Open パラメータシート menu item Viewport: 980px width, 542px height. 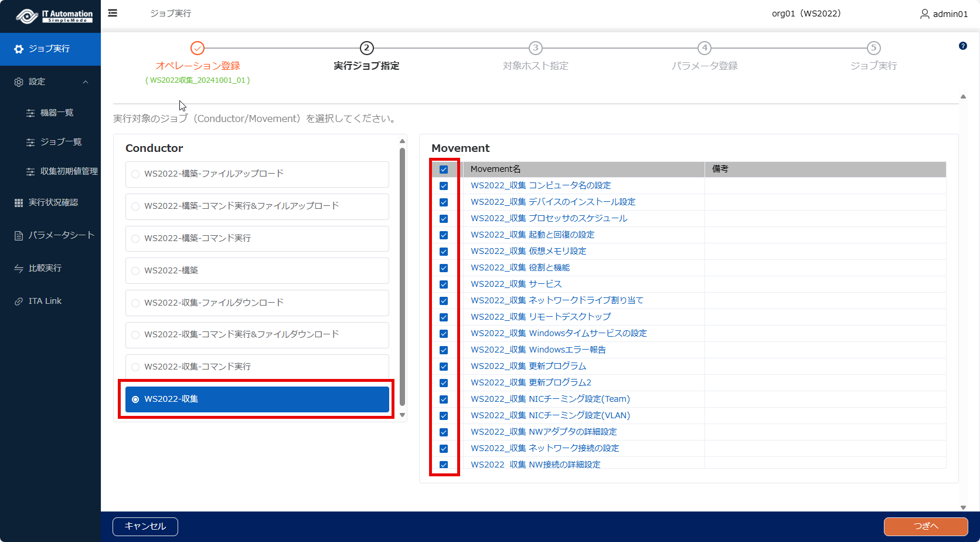[x=50, y=235]
